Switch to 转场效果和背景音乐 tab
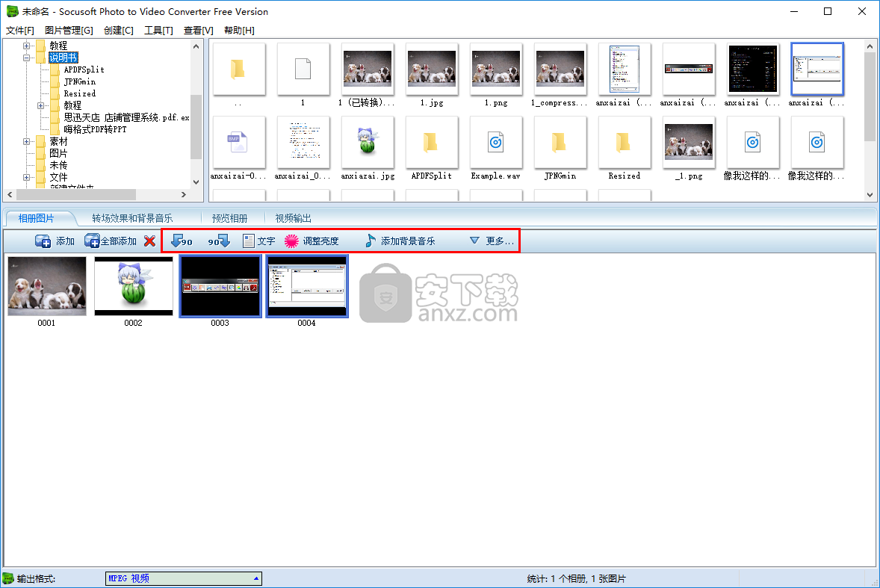 pyautogui.click(x=132, y=218)
